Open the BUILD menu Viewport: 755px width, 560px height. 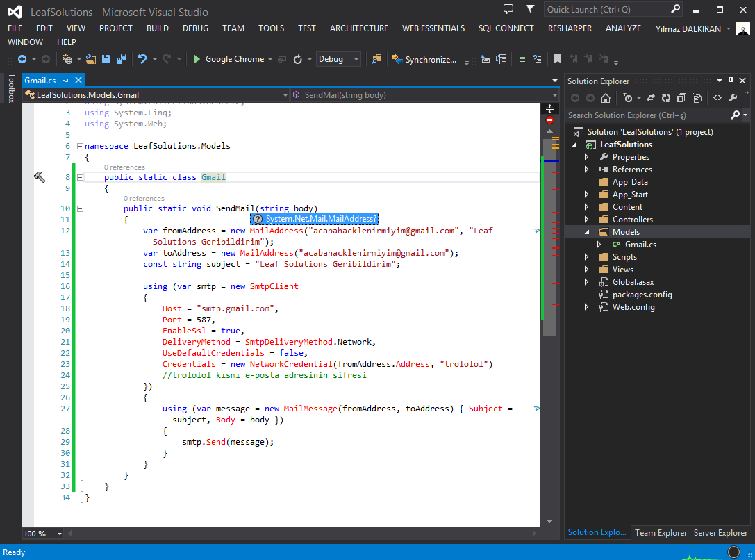(158, 28)
